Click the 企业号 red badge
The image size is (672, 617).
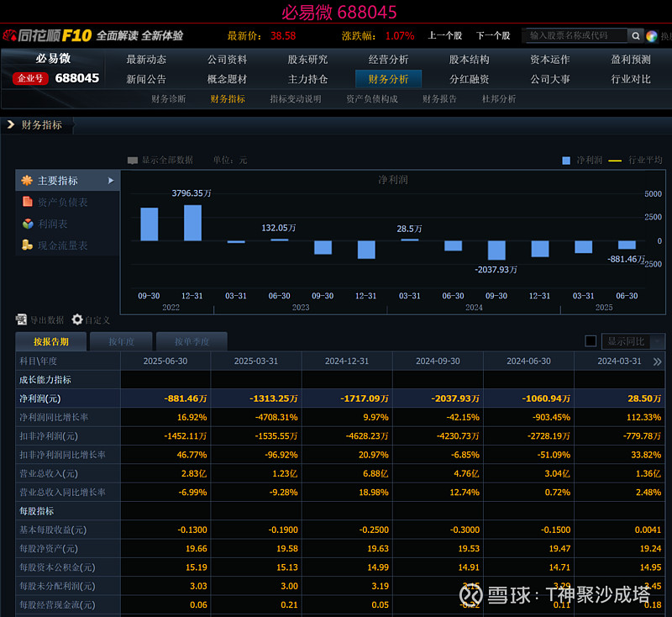click(x=30, y=78)
